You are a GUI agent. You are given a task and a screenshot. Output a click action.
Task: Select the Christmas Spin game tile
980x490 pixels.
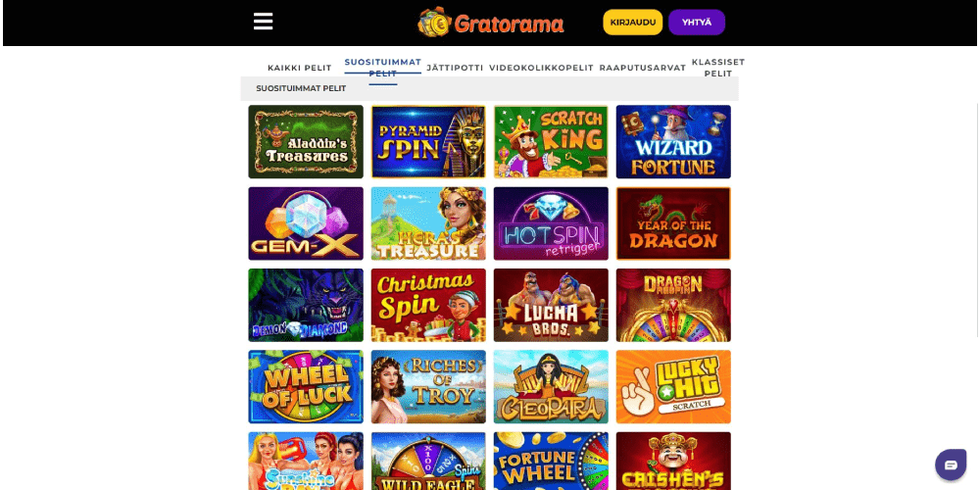tap(428, 306)
